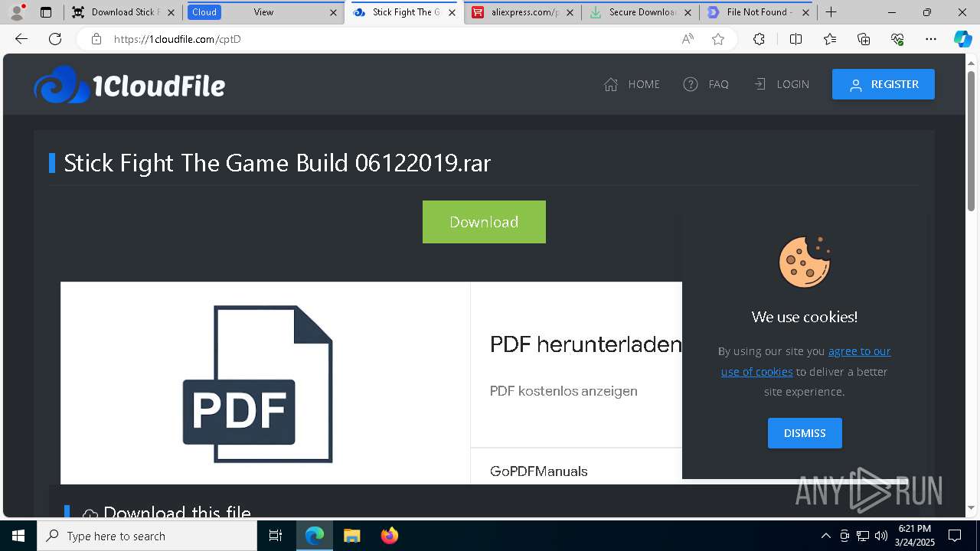Screen dimensions: 980x551
Task: View site information via lock icon
Action: pyautogui.click(x=96, y=39)
